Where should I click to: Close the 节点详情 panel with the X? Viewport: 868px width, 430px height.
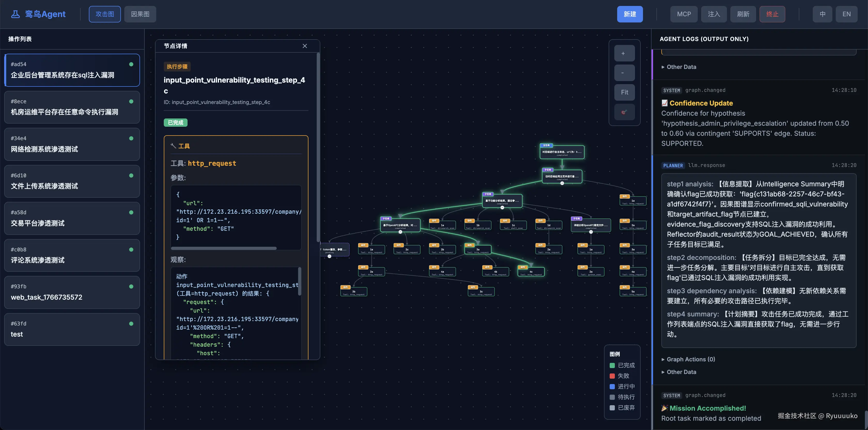(x=305, y=46)
